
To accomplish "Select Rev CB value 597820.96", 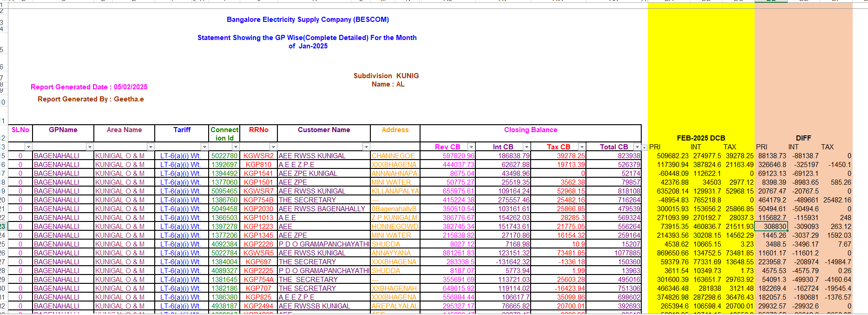I will pos(448,156).
